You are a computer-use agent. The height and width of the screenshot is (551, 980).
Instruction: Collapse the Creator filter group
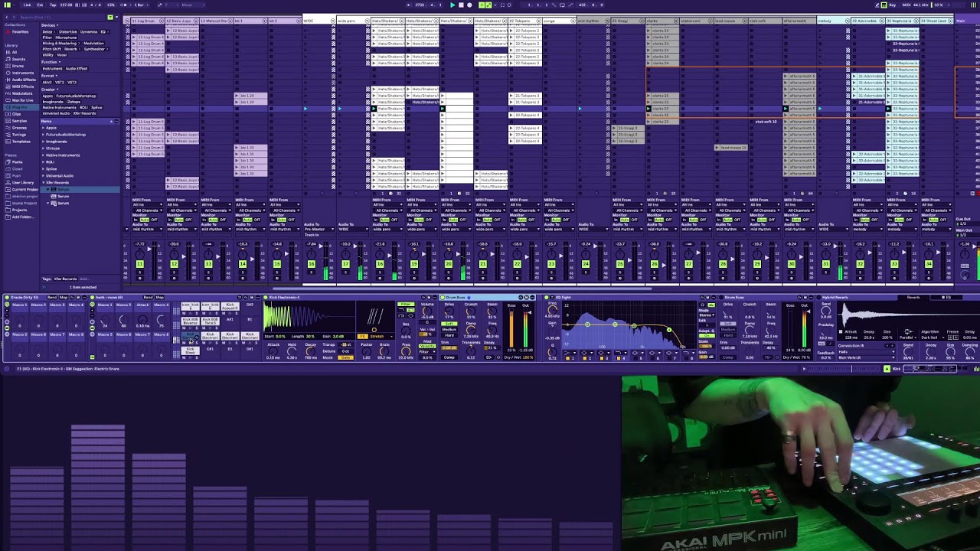tap(50, 90)
